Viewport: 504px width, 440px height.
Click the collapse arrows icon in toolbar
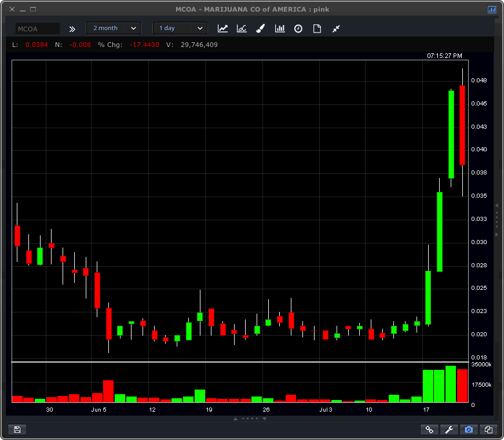pyautogui.click(x=336, y=28)
